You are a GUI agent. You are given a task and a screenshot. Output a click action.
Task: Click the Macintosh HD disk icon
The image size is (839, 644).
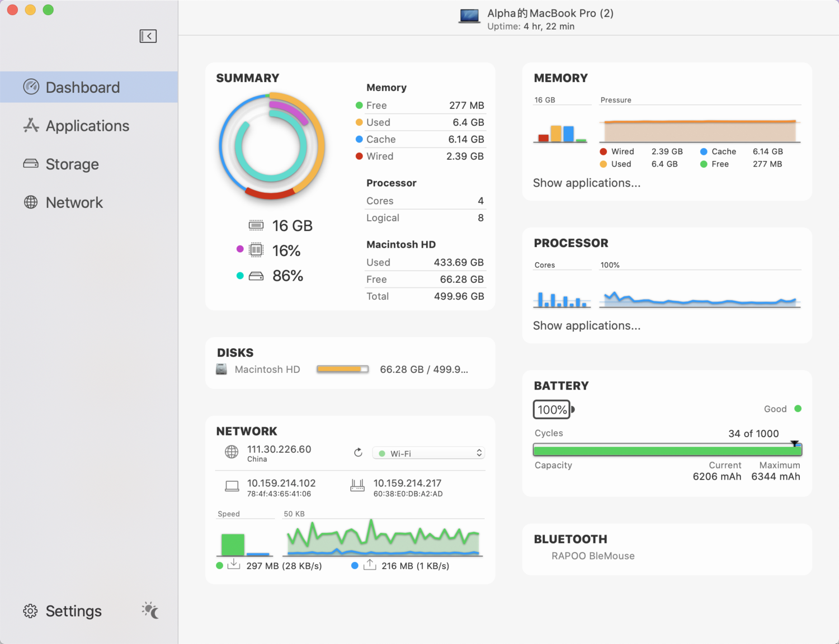click(x=221, y=369)
